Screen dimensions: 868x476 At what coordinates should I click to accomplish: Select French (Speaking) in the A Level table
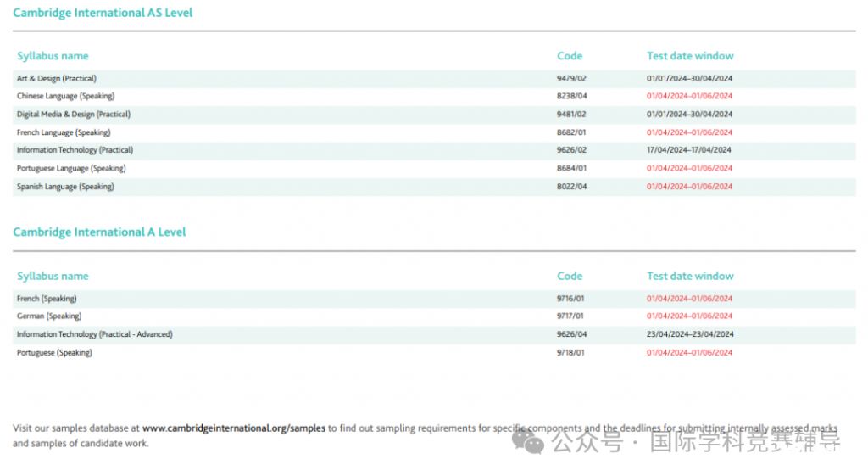coord(47,299)
